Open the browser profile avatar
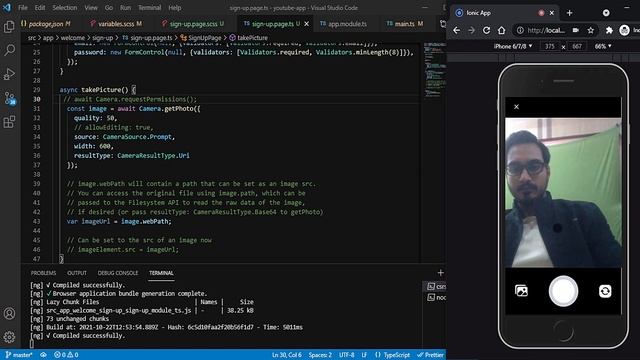640x360 pixels. (x=624, y=30)
